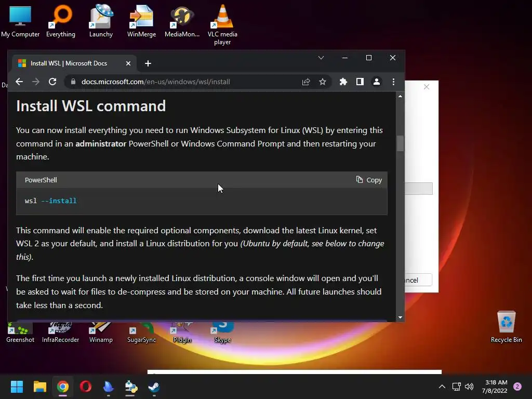Click the page scrollbar up arrow
The width and height of the screenshot is (532, 399).
click(x=401, y=96)
